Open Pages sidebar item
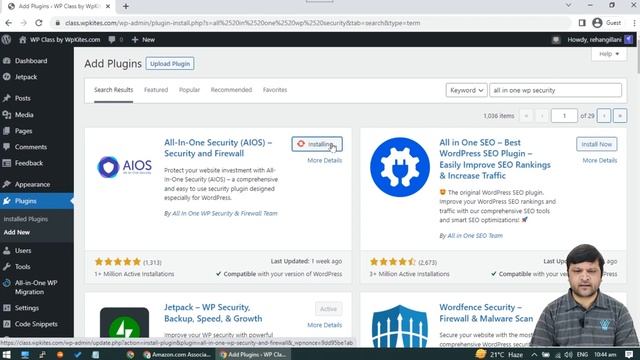Image resolution: width=640 pixels, height=360 pixels. (23, 131)
